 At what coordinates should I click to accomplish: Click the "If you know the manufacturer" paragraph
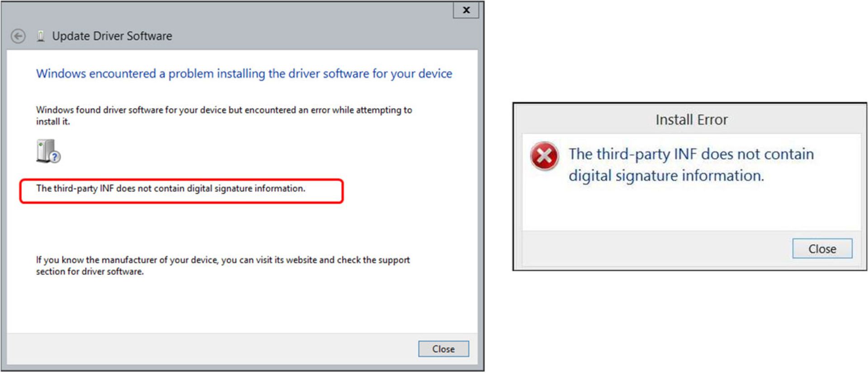223,260
